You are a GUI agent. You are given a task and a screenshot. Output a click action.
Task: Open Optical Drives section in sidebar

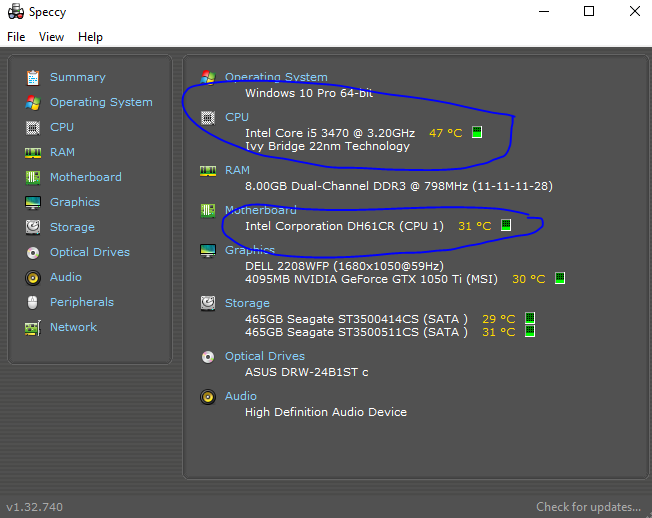pyautogui.click(x=90, y=252)
